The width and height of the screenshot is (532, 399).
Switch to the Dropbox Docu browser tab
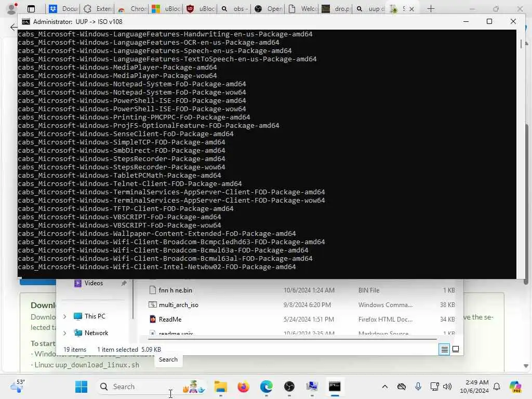(63, 9)
